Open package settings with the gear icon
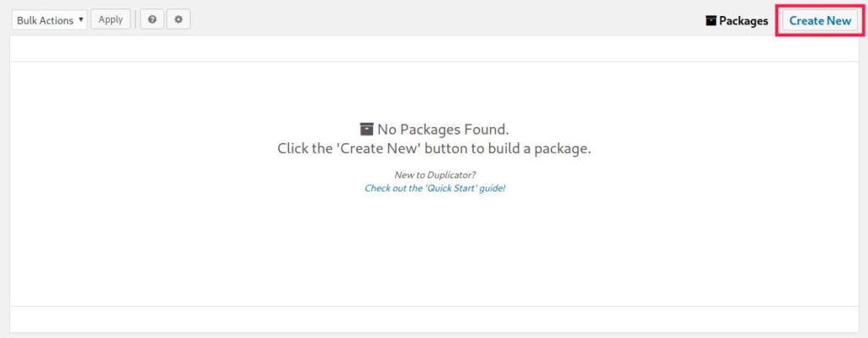868x338 pixels. pyautogui.click(x=178, y=19)
